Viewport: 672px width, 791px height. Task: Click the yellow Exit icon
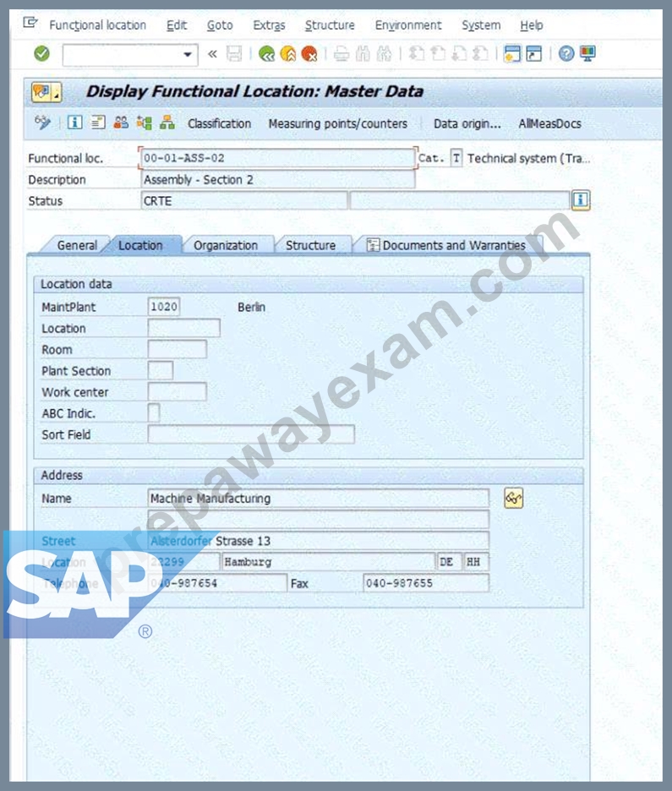(x=287, y=53)
